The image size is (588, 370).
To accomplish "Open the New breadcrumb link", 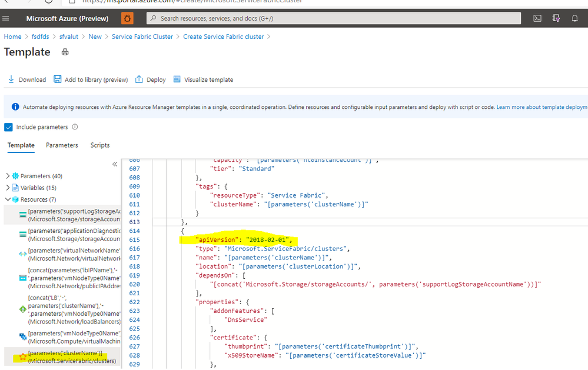I will [x=95, y=36].
